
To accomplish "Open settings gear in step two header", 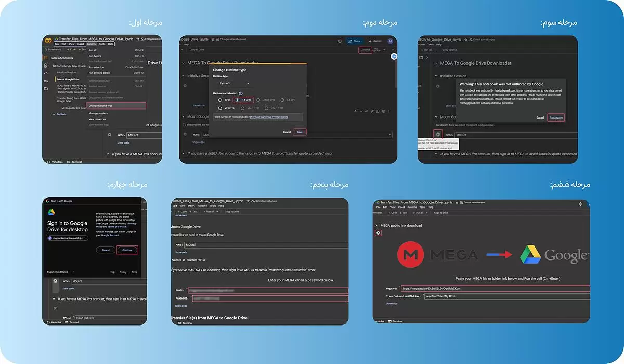I will pyautogui.click(x=340, y=41).
